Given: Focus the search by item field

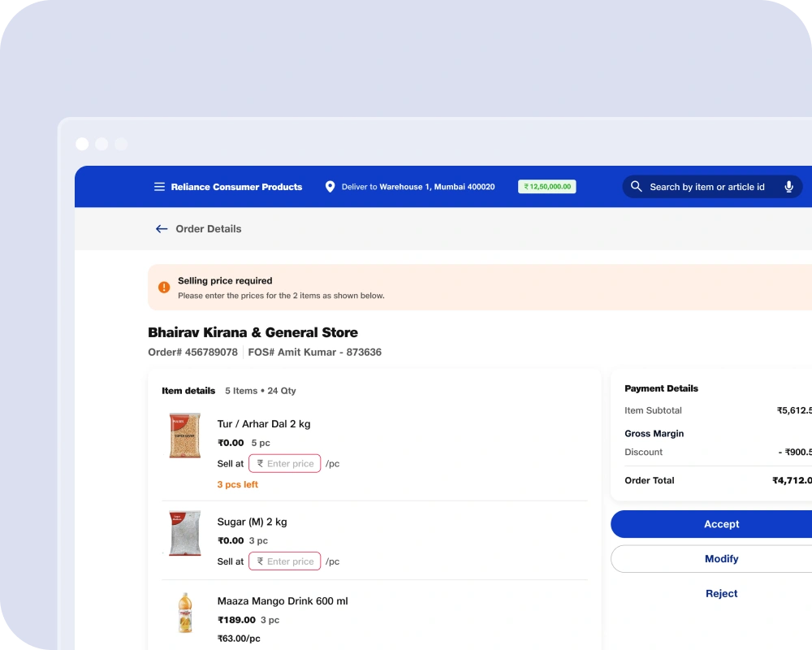Looking at the screenshot, I should (x=706, y=187).
